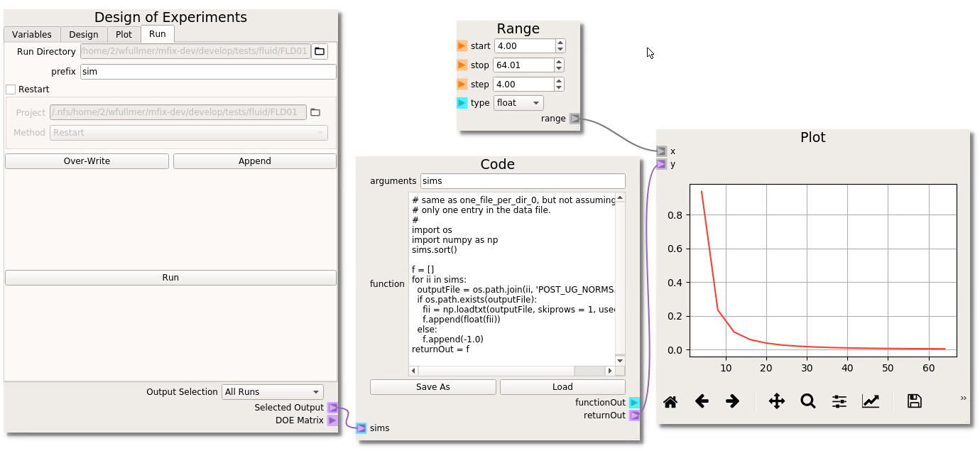
Task: Click the plot Home reset view icon
Action: 670,402
